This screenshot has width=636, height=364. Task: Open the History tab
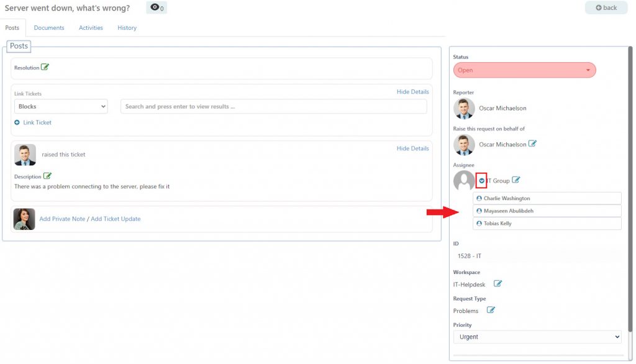pos(127,27)
